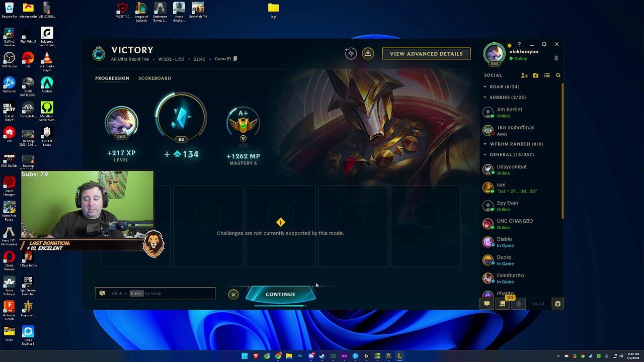
Task: Click the A+ mastery crest icon
Action: pos(243,123)
